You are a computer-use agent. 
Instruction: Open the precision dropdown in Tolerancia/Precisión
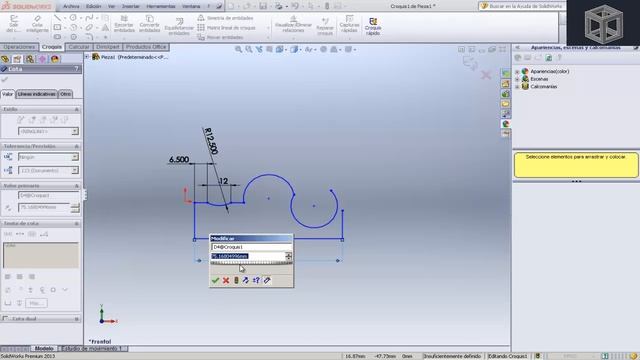pos(75,170)
